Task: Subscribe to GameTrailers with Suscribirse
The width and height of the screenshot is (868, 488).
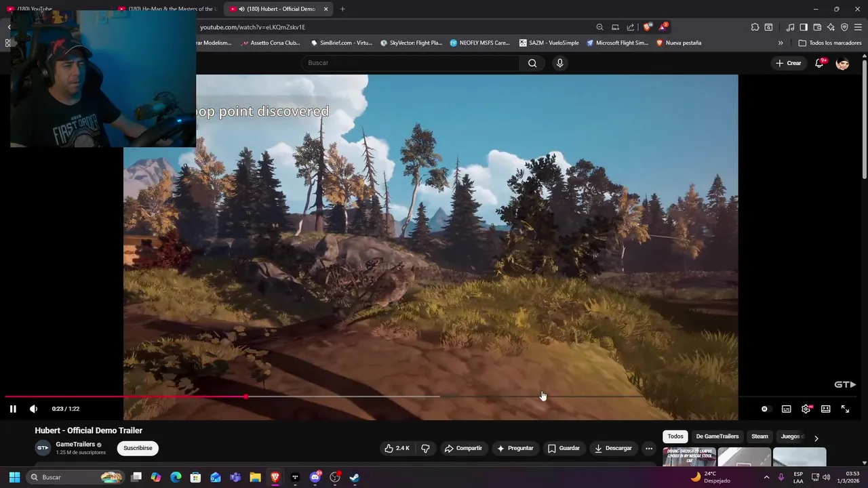Action: pyautogui.click(x=138, y=448)
